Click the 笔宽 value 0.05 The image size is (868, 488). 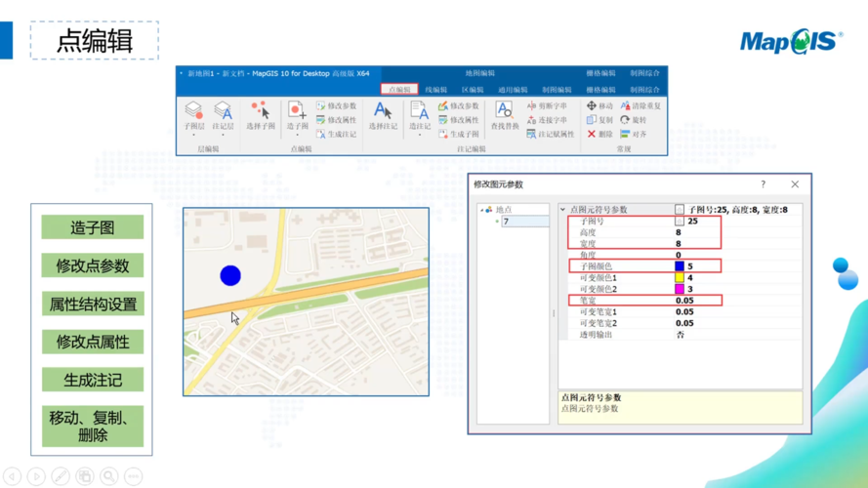tap(684, 301)
